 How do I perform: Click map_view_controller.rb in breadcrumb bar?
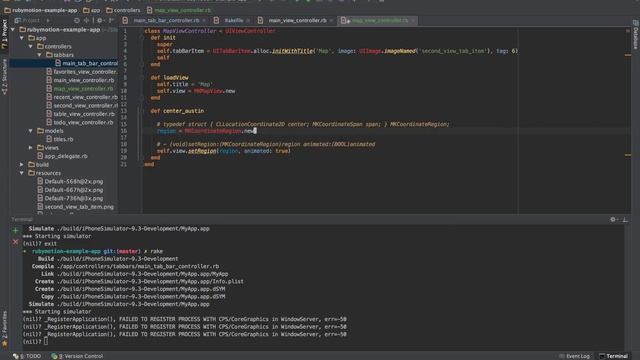click(179, 10)
